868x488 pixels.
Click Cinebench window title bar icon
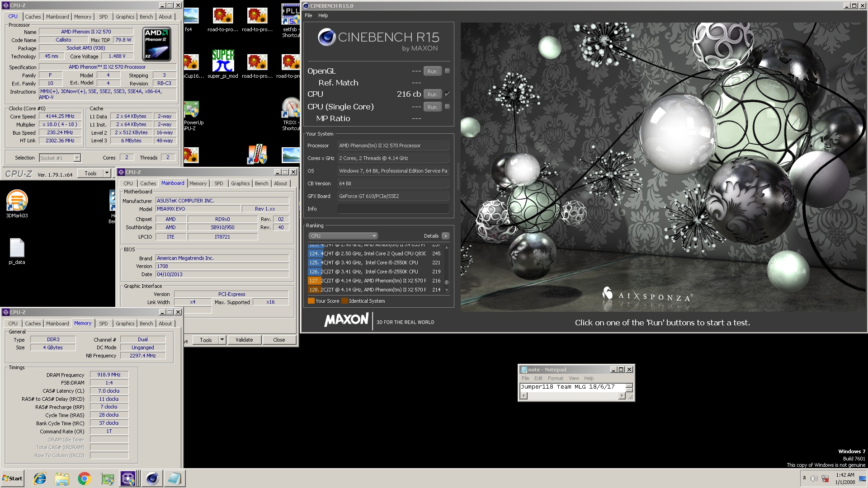click(306, 6)
